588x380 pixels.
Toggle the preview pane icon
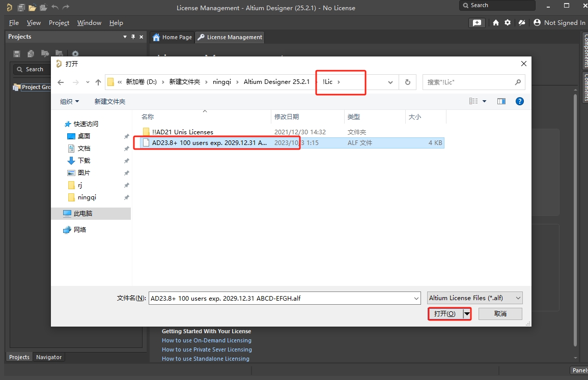pos(501,101)
